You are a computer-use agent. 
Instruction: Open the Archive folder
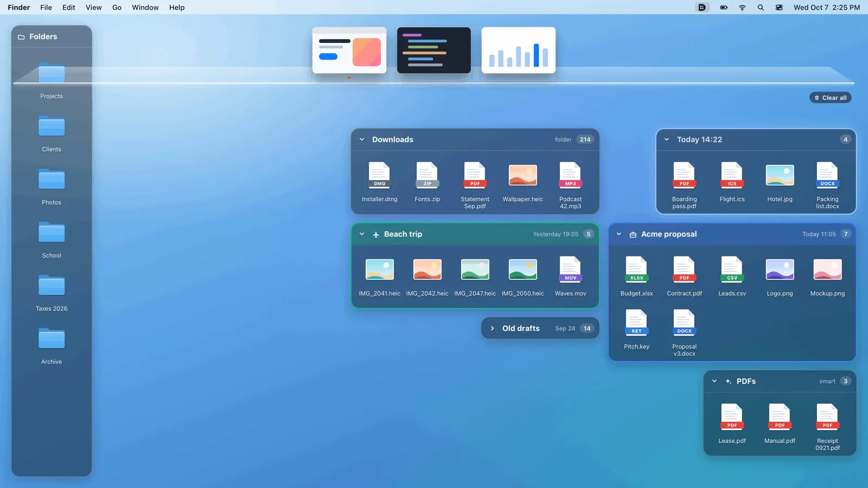click(52, 346)
